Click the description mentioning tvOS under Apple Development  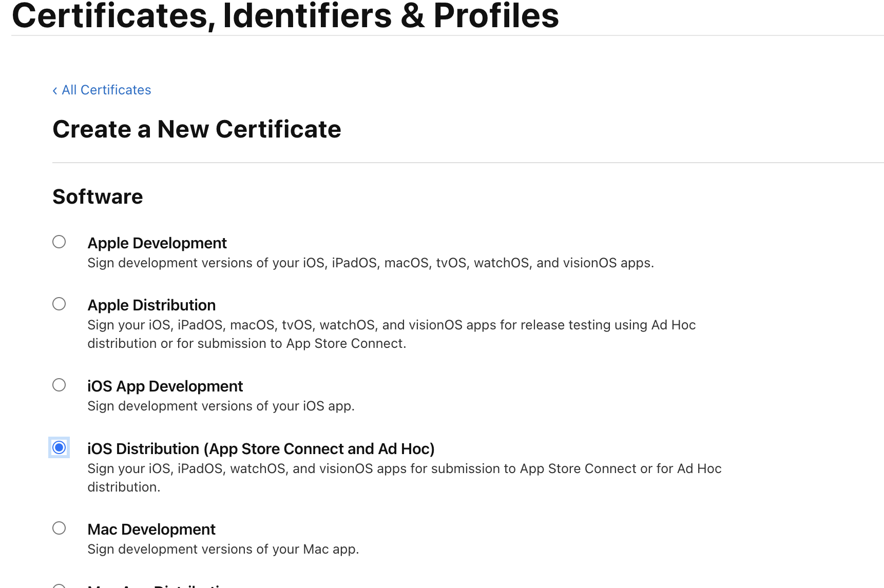pos(370,263)
